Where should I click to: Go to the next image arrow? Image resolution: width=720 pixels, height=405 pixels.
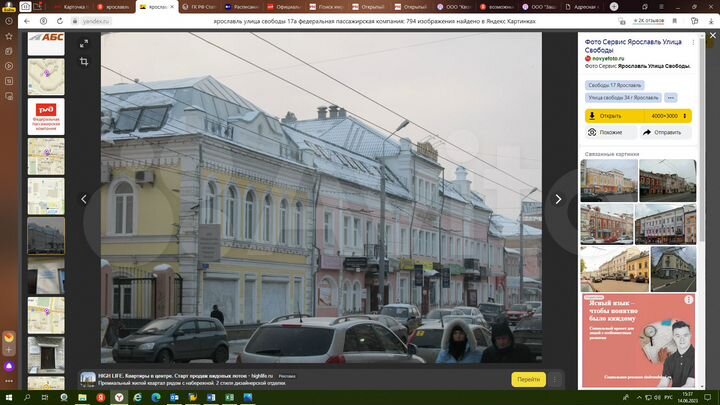click(558, 199)
